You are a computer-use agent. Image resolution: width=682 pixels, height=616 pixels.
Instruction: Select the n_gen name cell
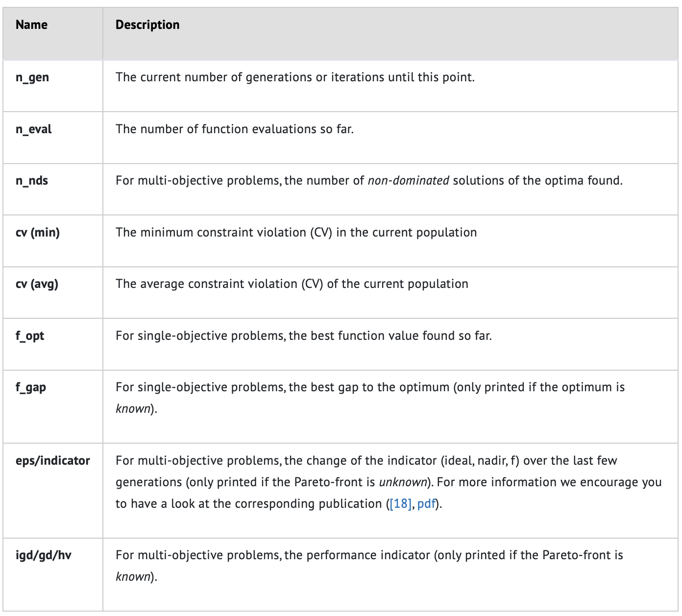tap(32, 78)
